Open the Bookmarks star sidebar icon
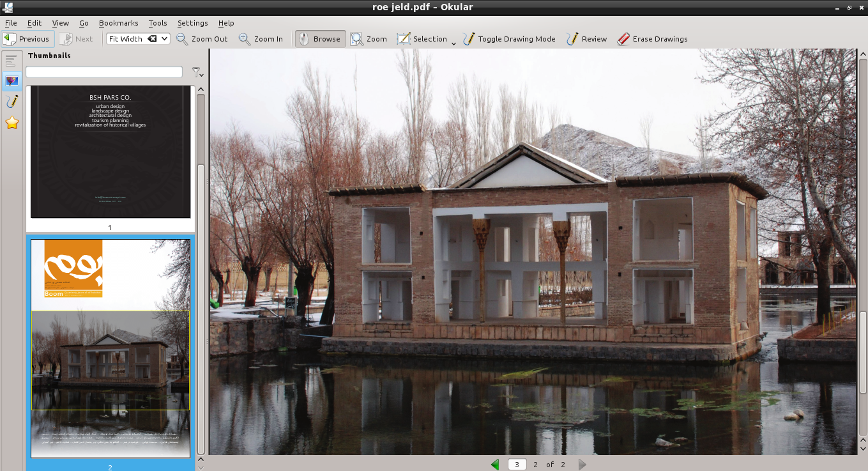This screenshot has height=471, width=868. tap(11, 123)
